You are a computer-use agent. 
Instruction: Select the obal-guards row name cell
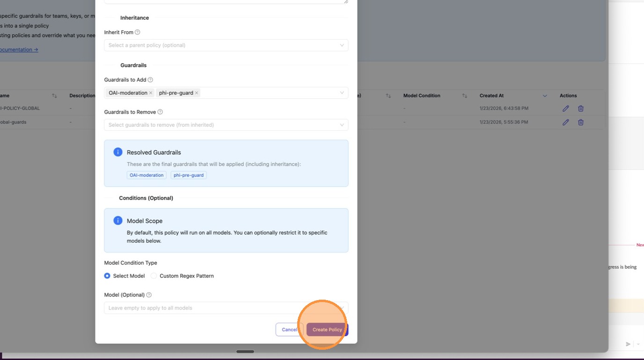tap(13, 122)
